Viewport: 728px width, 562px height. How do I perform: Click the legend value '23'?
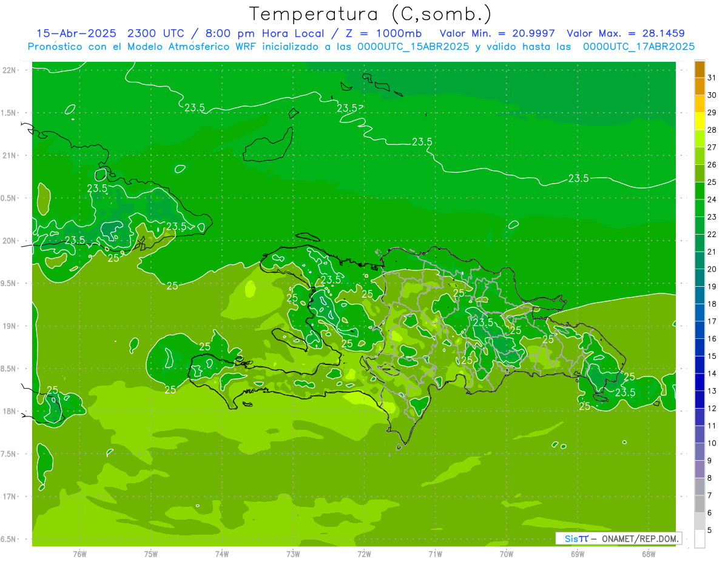(x=712, y=217)
